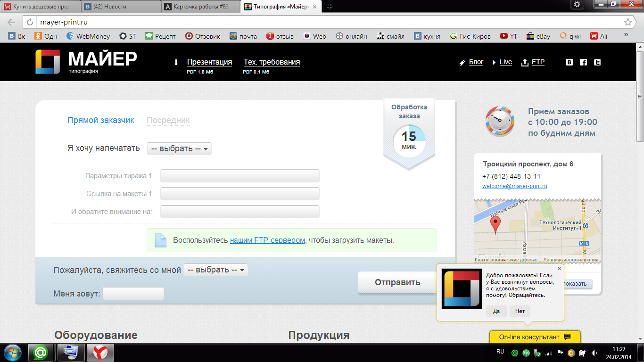Screen dimensions: 644x362
Task: Open the 'Я хочу напечатать' выбрать dropdown
Action: pos(179,148)
